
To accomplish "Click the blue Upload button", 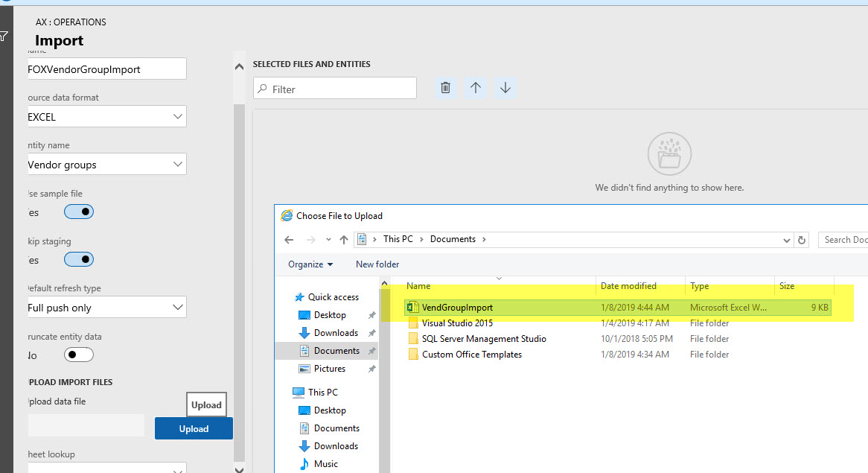I will click(x=193, y=428).
